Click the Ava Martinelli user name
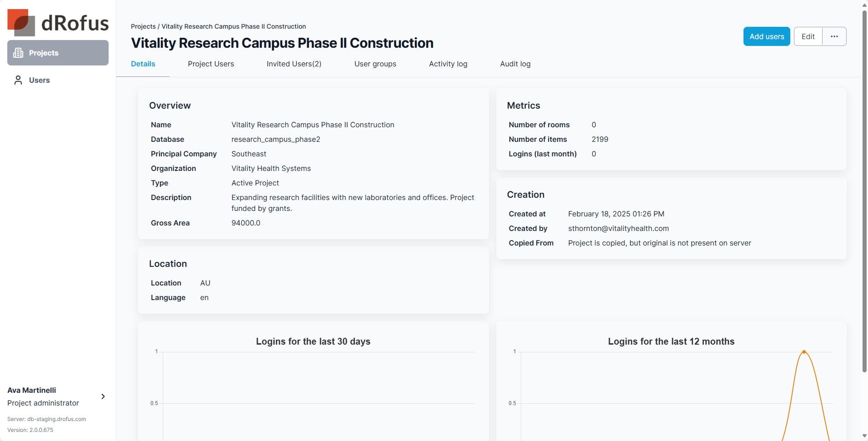This screenshot has height=441, width=868. [x=32, y=390]
